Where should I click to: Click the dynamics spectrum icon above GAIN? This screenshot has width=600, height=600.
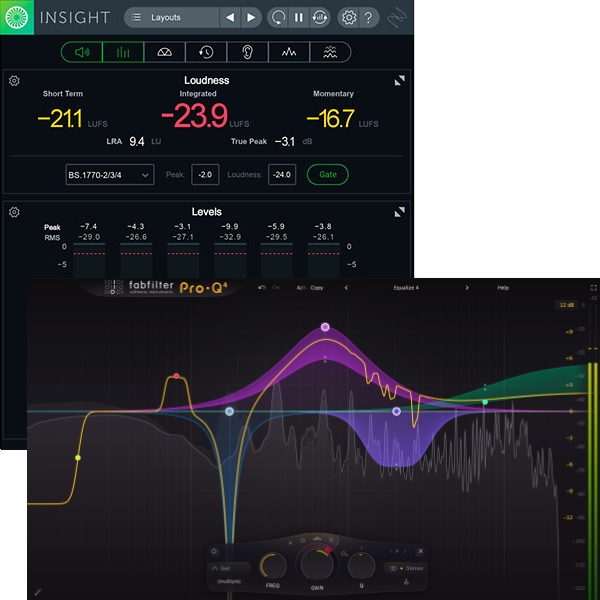tap(317, 538)
